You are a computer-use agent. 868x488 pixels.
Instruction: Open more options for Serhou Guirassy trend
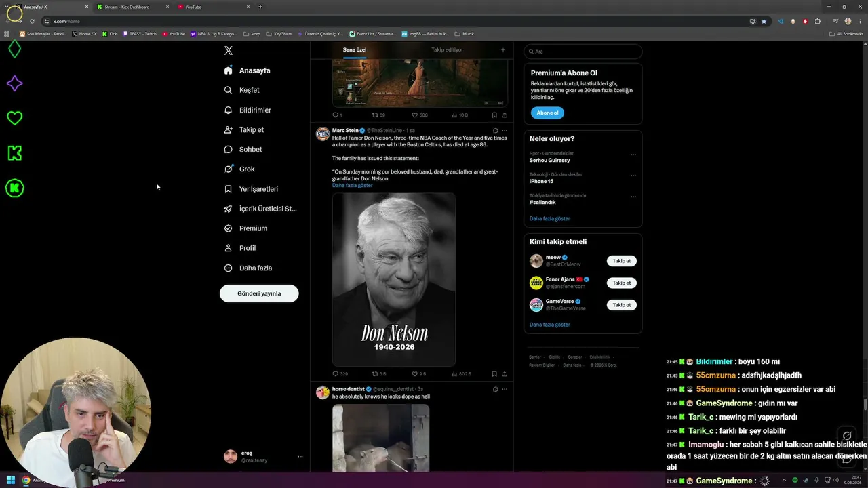[633, 155]
